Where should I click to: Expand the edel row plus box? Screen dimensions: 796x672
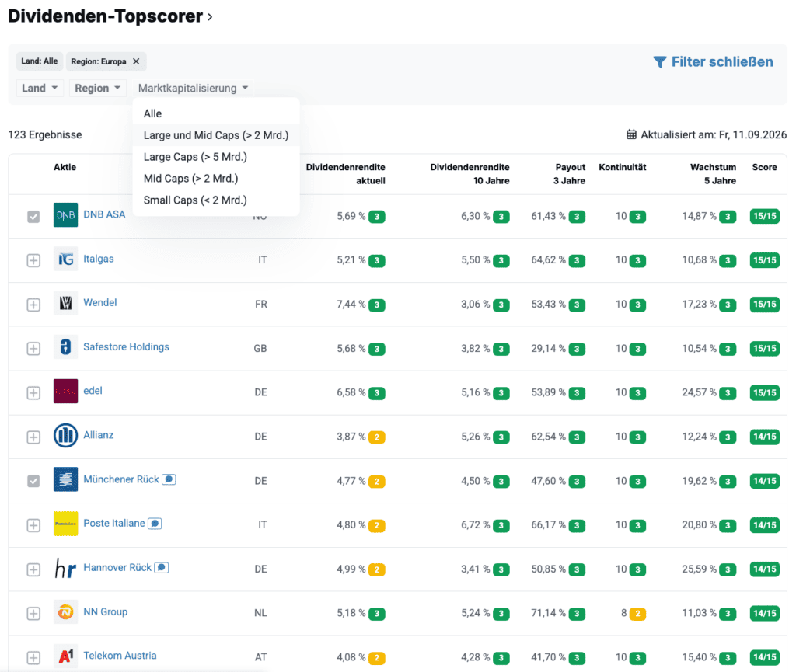33,393
